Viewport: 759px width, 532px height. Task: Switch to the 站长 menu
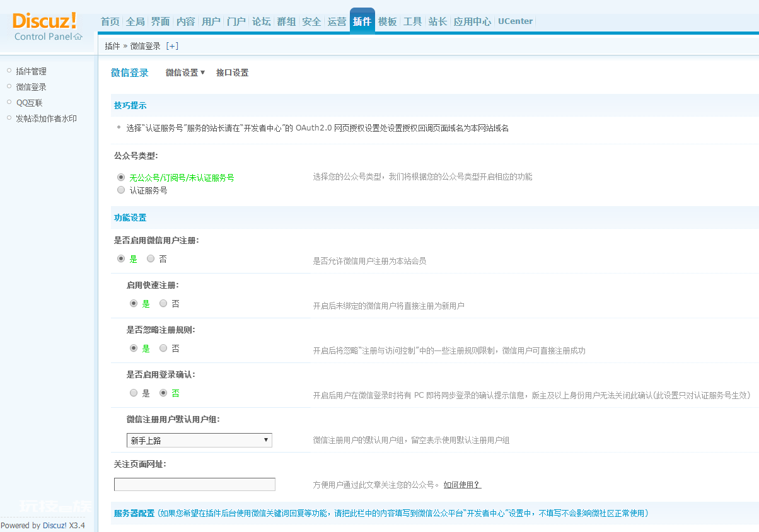coord(438,21)
